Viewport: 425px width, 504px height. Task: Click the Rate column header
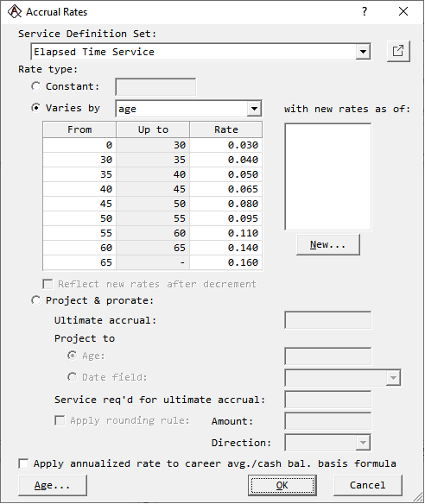click(x=225, y=129)
